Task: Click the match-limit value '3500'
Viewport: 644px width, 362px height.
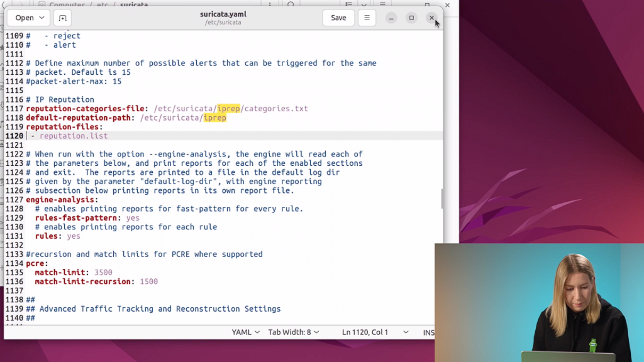Action: pyautogui.click(x=103, y=273)
